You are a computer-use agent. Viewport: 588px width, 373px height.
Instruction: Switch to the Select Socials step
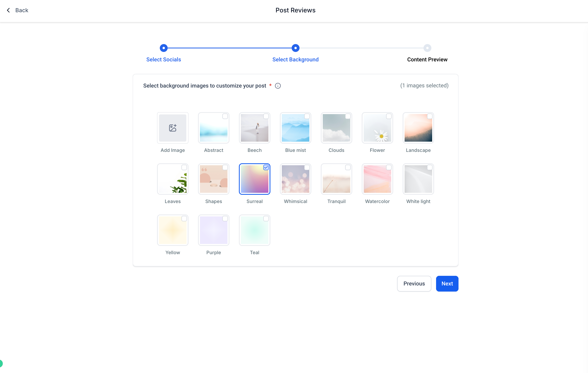(x=163, y=48)
